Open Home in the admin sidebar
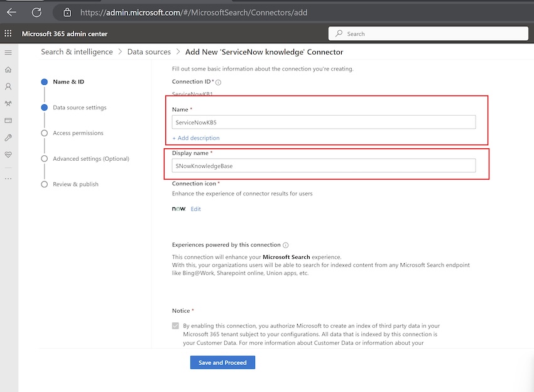Viewport: 534px width, 392px height. (x=8, y=69)
